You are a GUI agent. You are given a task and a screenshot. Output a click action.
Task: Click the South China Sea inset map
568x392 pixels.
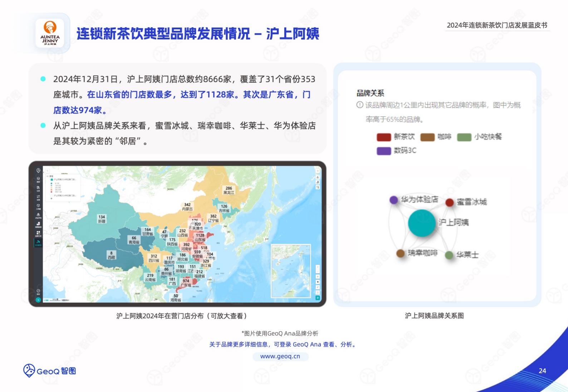[x=291, y=271]
